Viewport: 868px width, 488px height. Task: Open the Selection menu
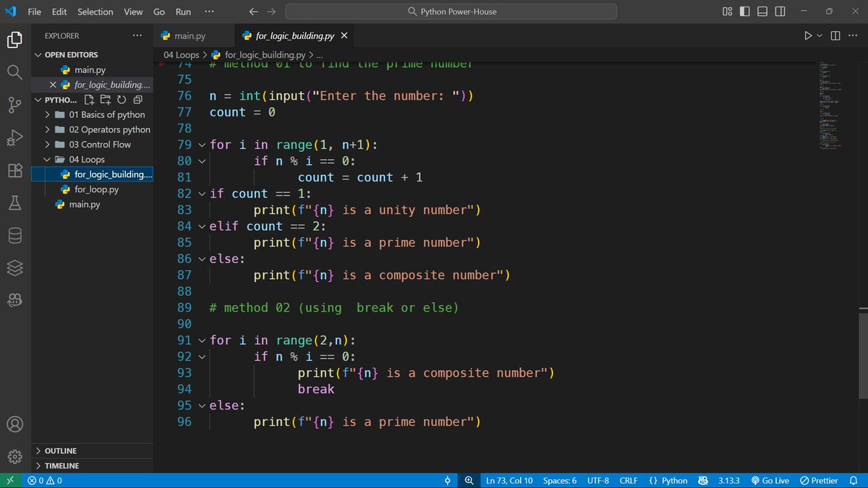[x=95, y=12]
